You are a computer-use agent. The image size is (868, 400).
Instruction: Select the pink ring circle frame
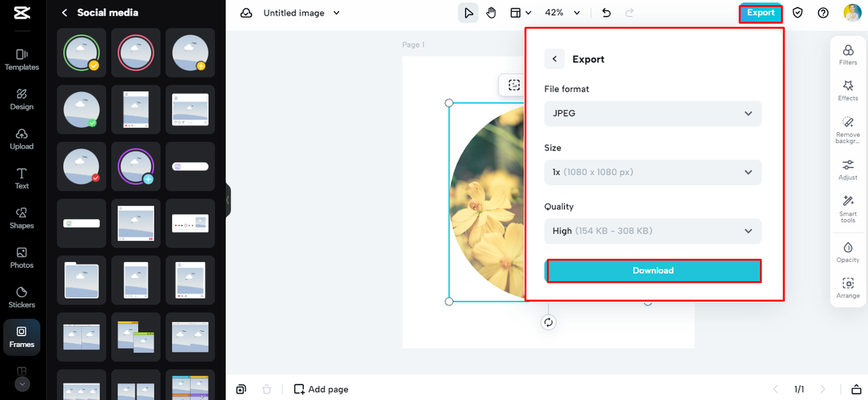[136, 53]
